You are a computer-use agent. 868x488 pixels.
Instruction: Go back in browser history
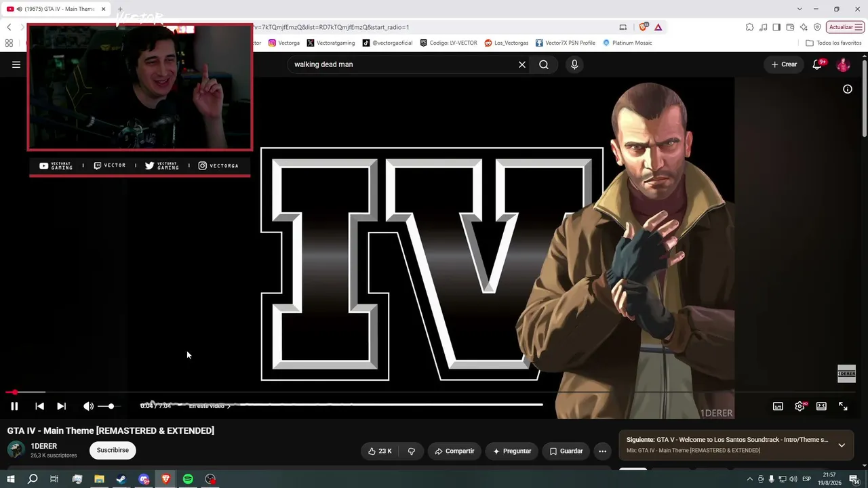tap(9, 27)
